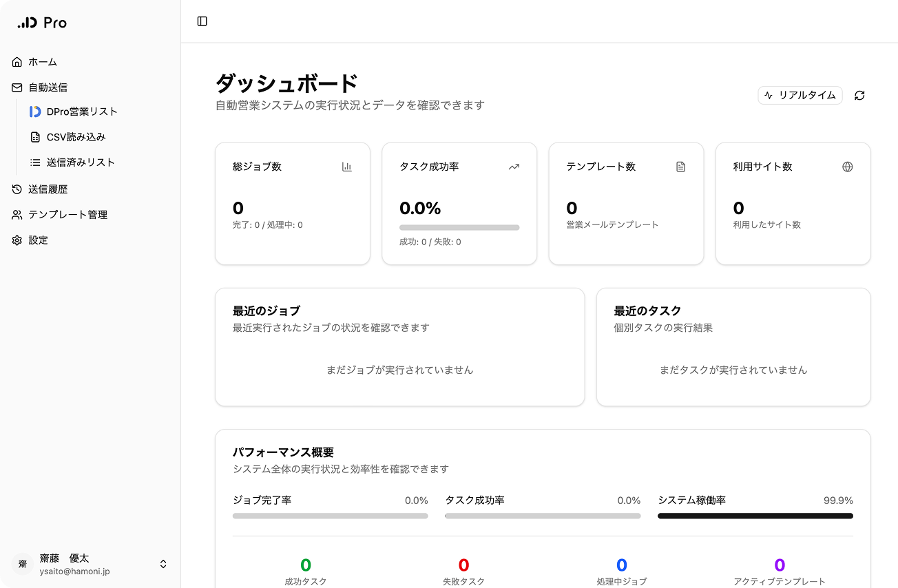
Task: Click the refresh icon next to リアルタイム
Action: point(859,95)
